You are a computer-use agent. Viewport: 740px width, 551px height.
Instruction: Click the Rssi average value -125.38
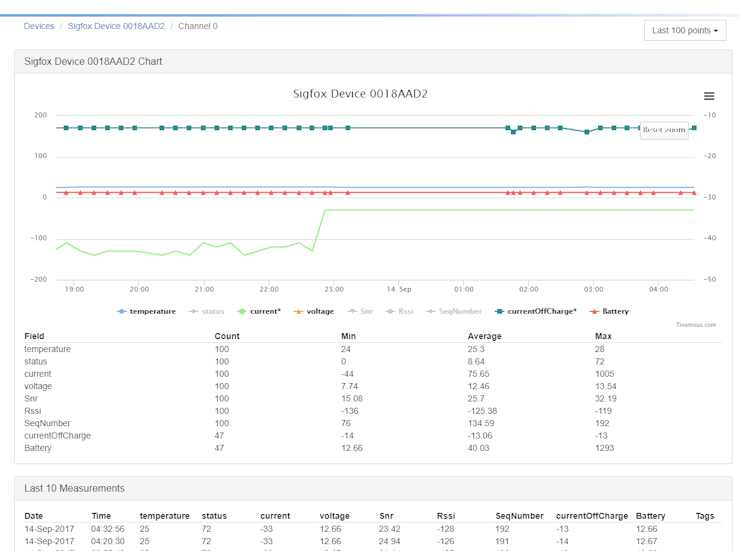482,411
